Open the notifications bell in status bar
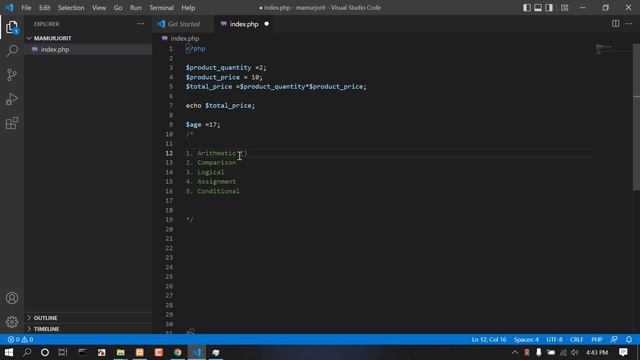640x360 pixels. (x=629, y=340)
